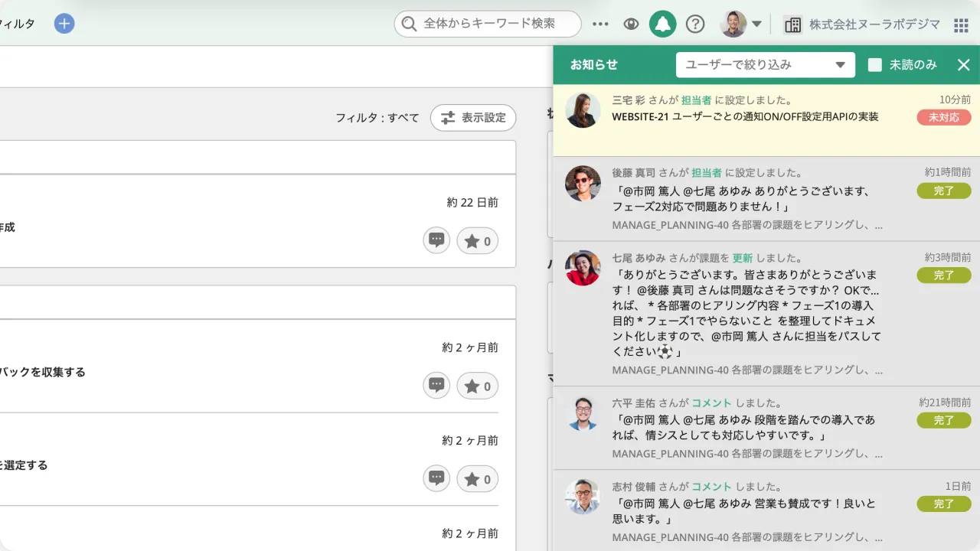Image resolution: width=980 pixels, height=551 pixels.
Task: Click the 約21時間前 timestamp
Action: 945,402
